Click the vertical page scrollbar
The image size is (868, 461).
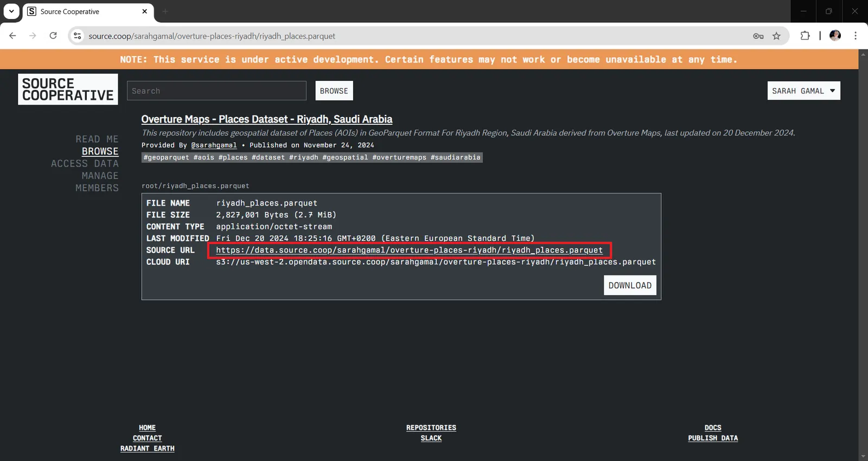pyautogui.click(x=863, y=255)
